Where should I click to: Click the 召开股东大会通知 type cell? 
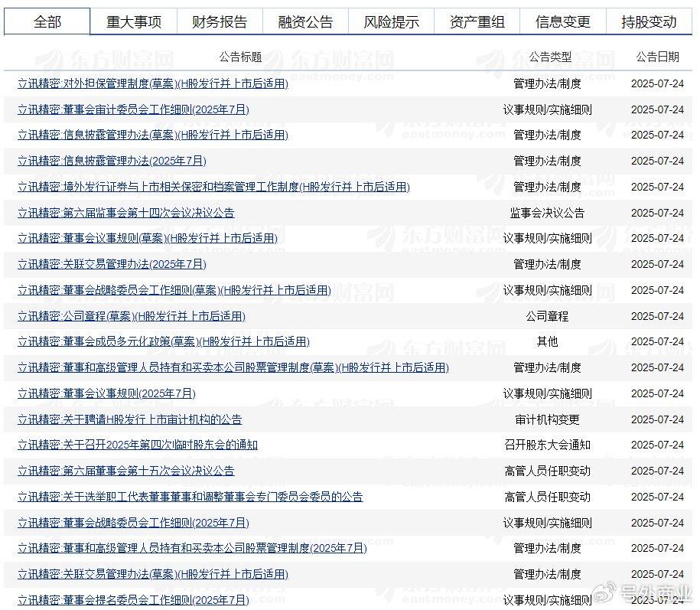tap(547, 445)
